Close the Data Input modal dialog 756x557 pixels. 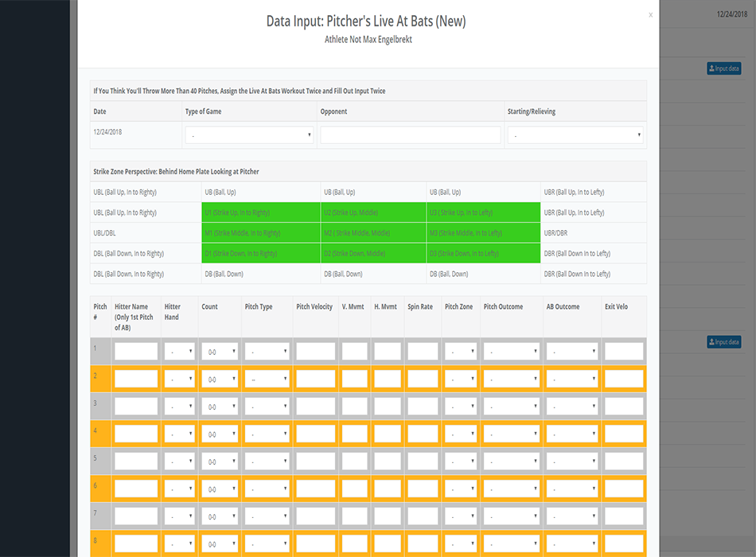(x=650, y=14)
